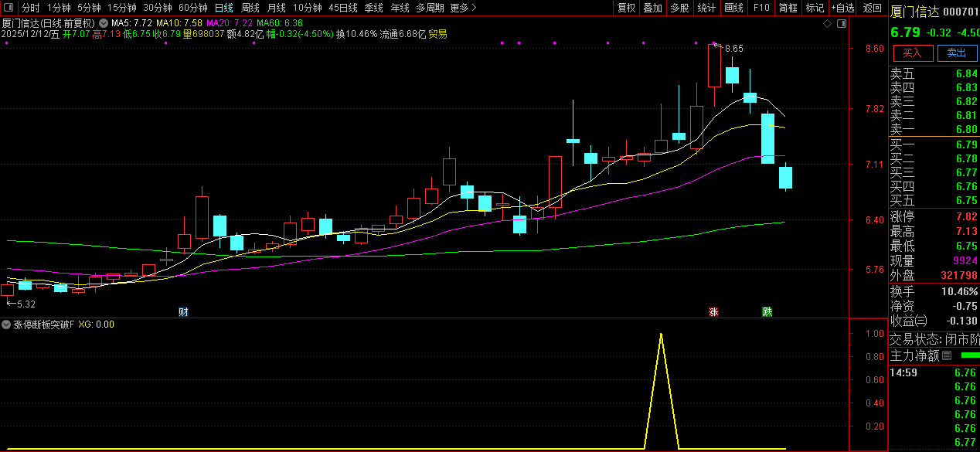
Task: Open the list icon beside 主力净额
Action: pyautogui.click(x=947, y=356)
